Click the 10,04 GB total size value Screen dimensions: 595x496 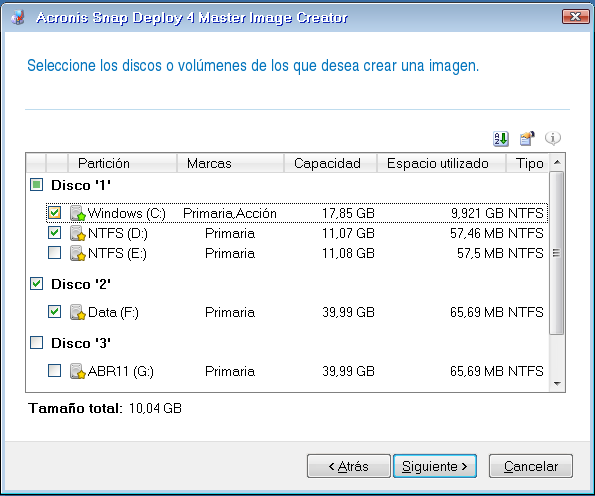point(155,408)
